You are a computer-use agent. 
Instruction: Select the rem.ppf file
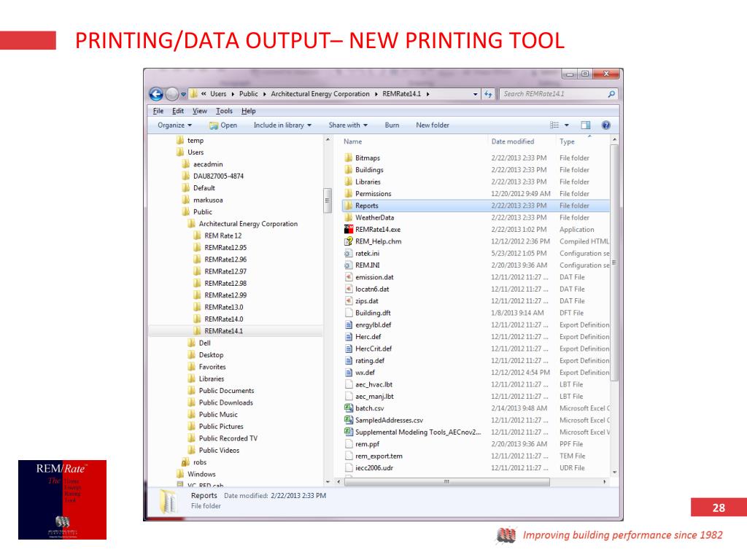362,444
